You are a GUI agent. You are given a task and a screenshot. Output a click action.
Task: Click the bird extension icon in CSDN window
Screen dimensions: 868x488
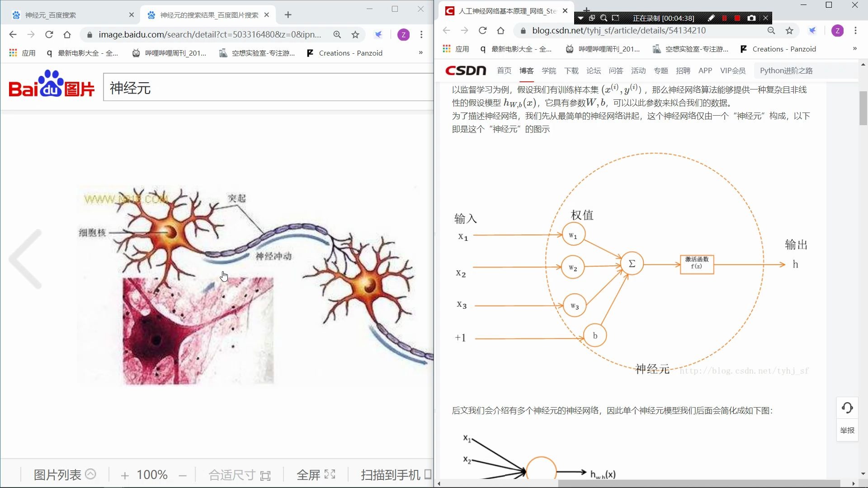(x=812, y=30)
